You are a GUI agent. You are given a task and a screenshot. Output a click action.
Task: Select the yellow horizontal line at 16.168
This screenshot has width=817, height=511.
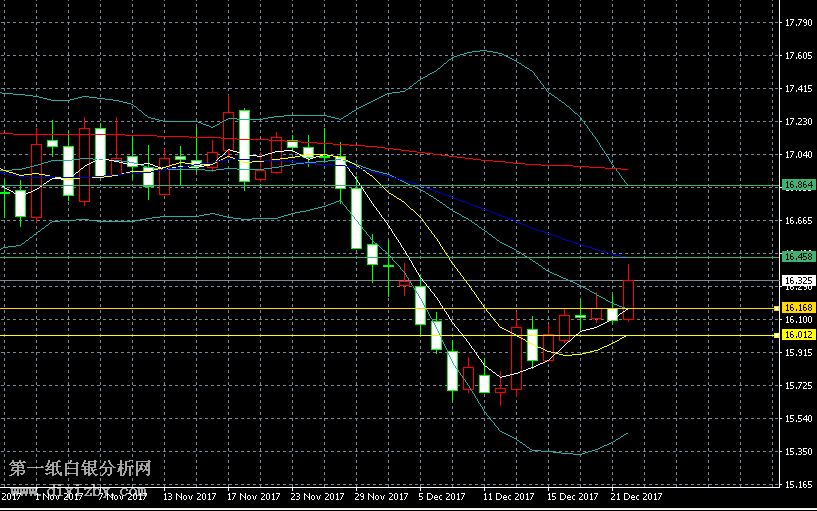[300, 309]
